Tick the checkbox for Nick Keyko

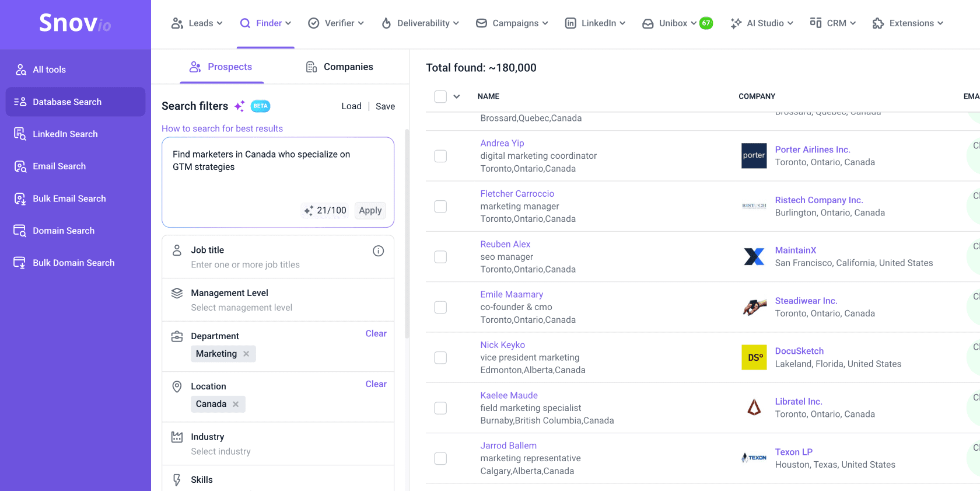pyautogui.click(x=440, y=357)
